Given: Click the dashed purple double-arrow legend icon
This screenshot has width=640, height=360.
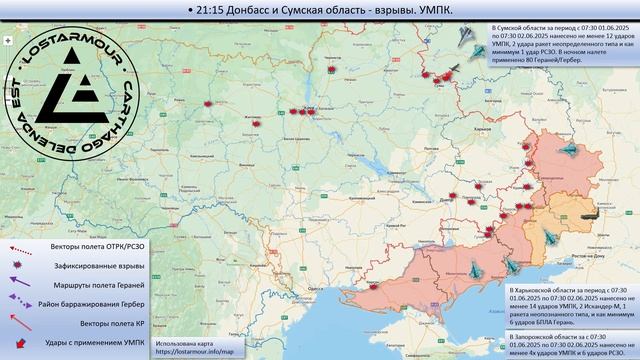Looking at the screenshot, I should (20, 301).
